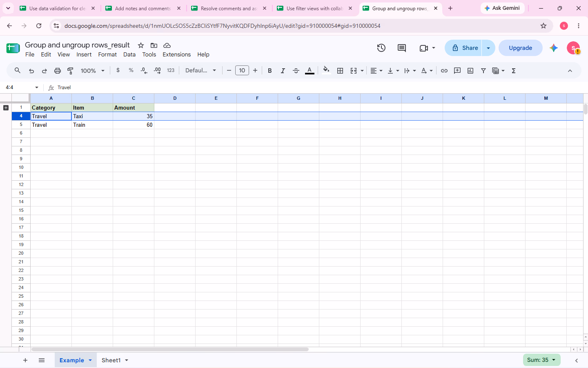Toggle strikethrough formatting

coord(296,71)
